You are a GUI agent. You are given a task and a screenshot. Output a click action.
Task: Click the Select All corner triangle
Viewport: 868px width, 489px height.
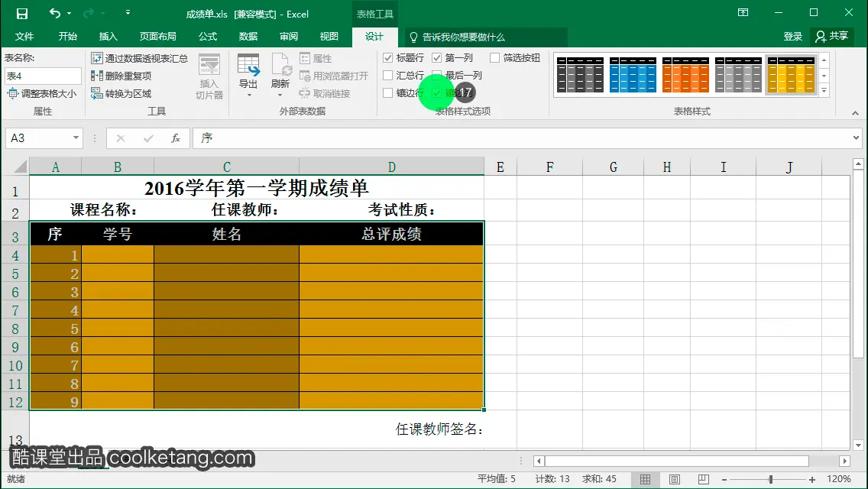(x=20, y=166)
